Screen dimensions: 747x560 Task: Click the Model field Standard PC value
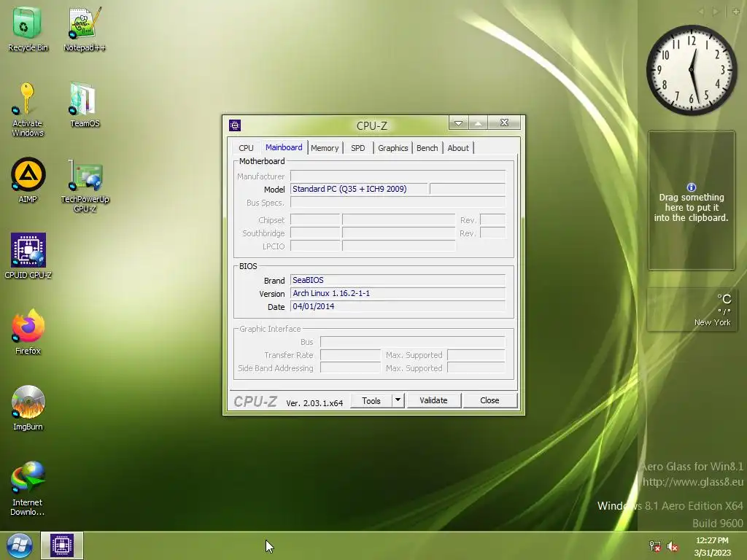tap(359, 189)
